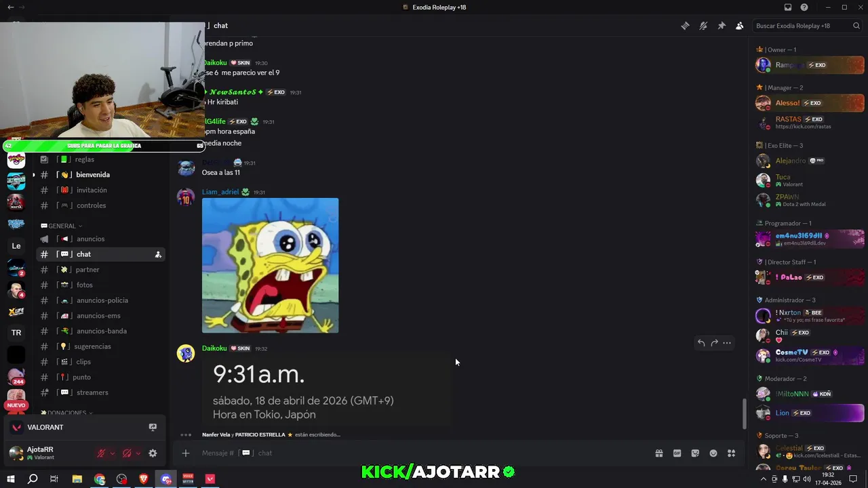Click member RASTAS in member list
This screenshot has height=488, width=868.
[810, 123]
